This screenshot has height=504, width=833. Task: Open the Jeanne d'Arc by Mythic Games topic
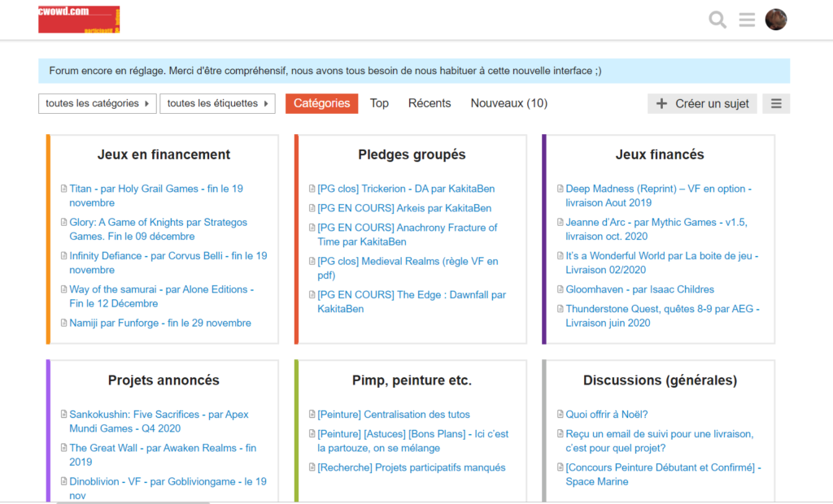(x=656, y=229)
